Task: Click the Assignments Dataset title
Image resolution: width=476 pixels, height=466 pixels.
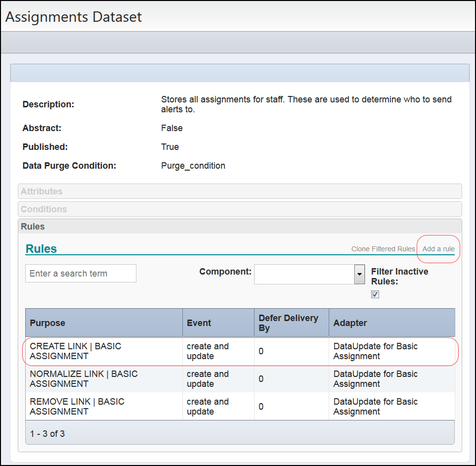Action: (x=73, y=16)
